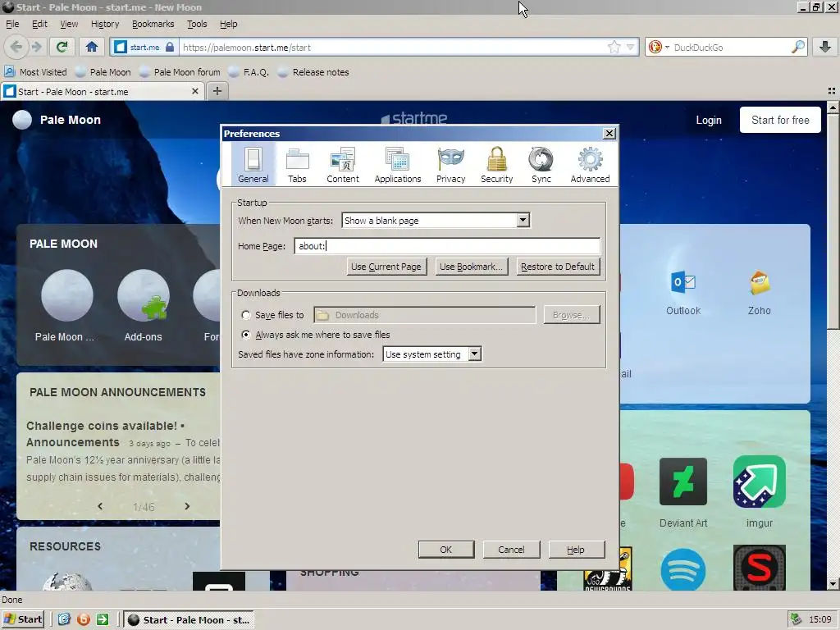Open the View menu
This screenshot has height=630, width=840.
[x=69, y=24]
